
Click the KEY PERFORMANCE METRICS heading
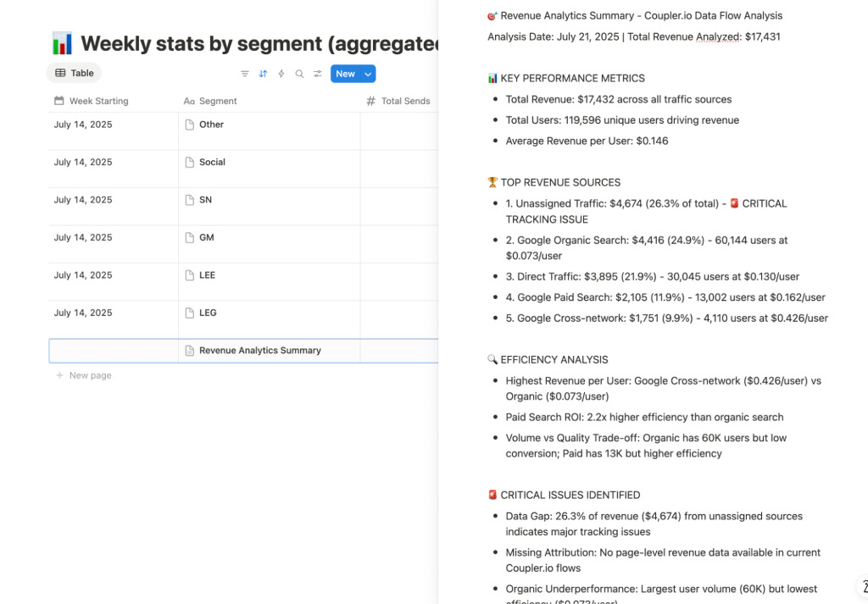(x=566, y=78)
